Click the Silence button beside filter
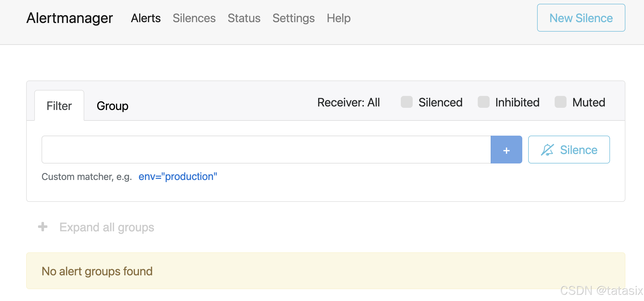The width and height of the screenshot is (644, 301). coord(569,150)
